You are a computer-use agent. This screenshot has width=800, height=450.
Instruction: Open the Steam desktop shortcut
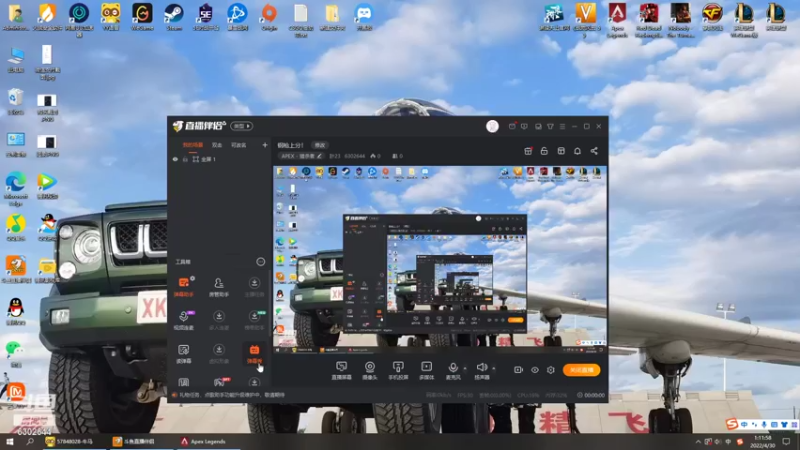tap(174, 17)
